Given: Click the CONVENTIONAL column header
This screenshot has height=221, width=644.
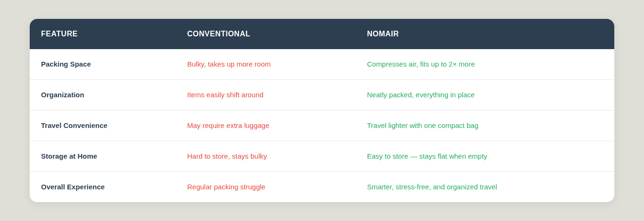Looking at the screenshot, I should 219,34.
